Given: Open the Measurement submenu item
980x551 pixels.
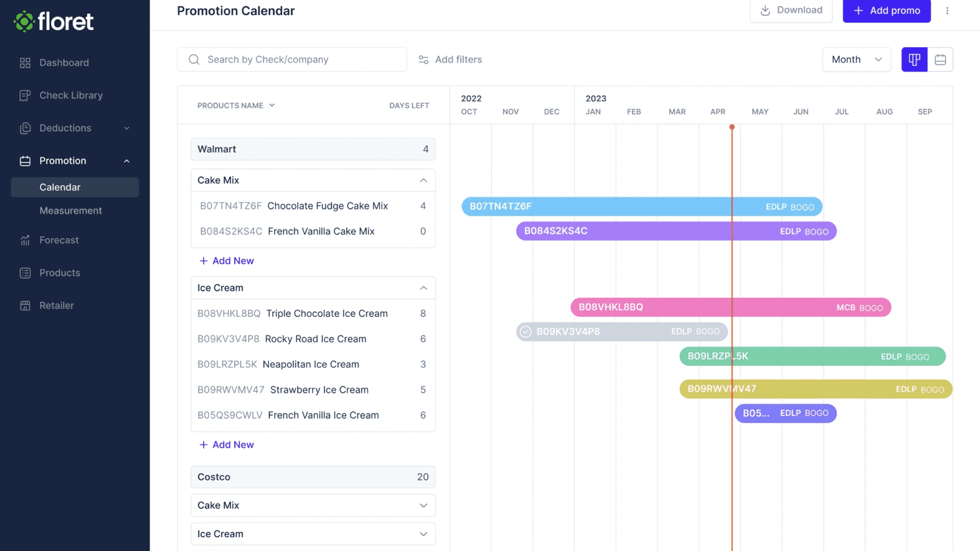Looking at the screenshot, I should point(70,211).
